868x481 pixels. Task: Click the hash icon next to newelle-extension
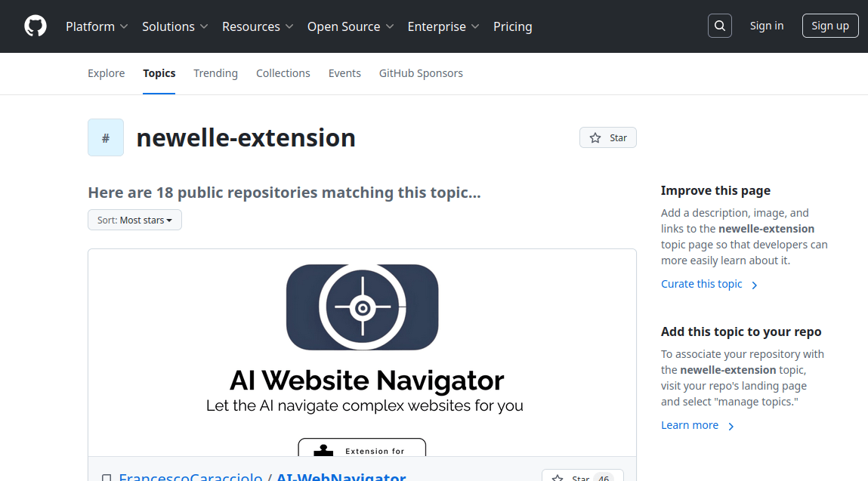(105, 137)
